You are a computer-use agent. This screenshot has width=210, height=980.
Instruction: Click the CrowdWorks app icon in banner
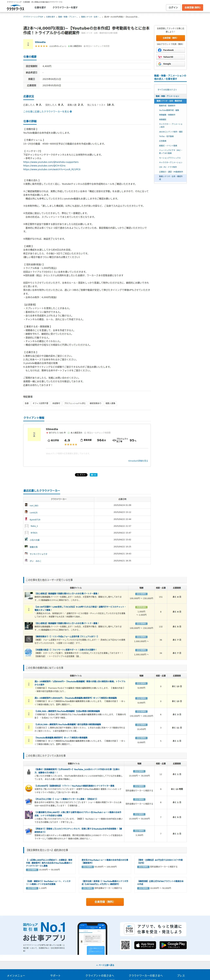click(x=129, y=929)
